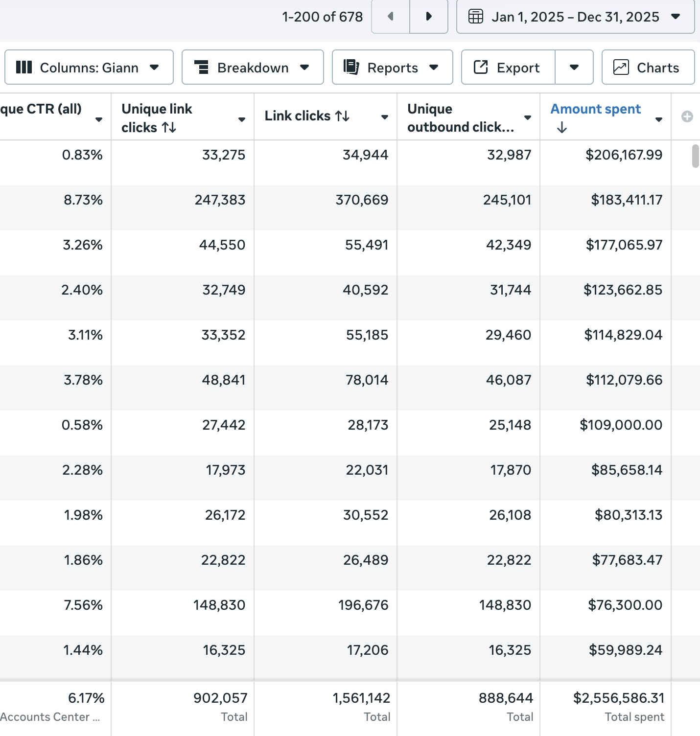Click the 888,644 total unique outbound clicks
700x736 pixels.
click(x=506, y=698)
